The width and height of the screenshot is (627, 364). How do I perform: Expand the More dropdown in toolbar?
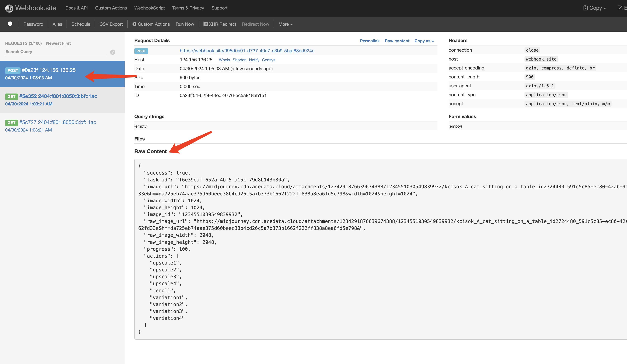(286, 24)
